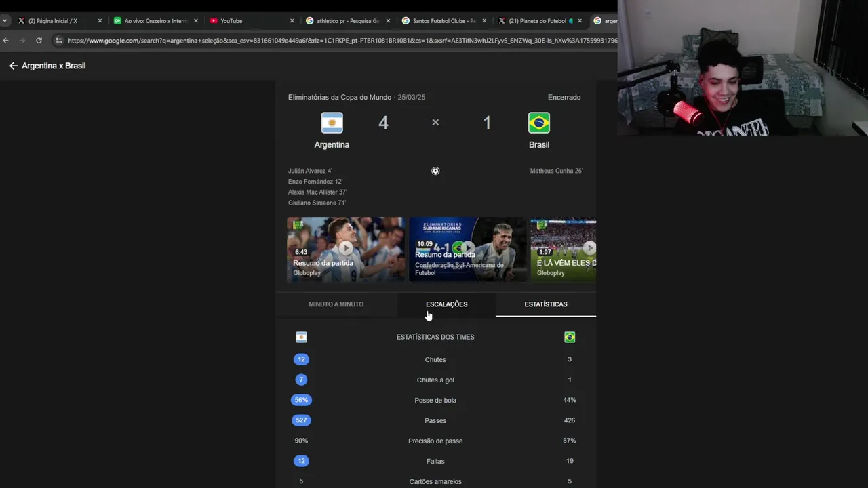The height and width of the screenshot is (488, 868).
Task: Switch to the Planeta do Futebol X tab
Action: (540, 21)
